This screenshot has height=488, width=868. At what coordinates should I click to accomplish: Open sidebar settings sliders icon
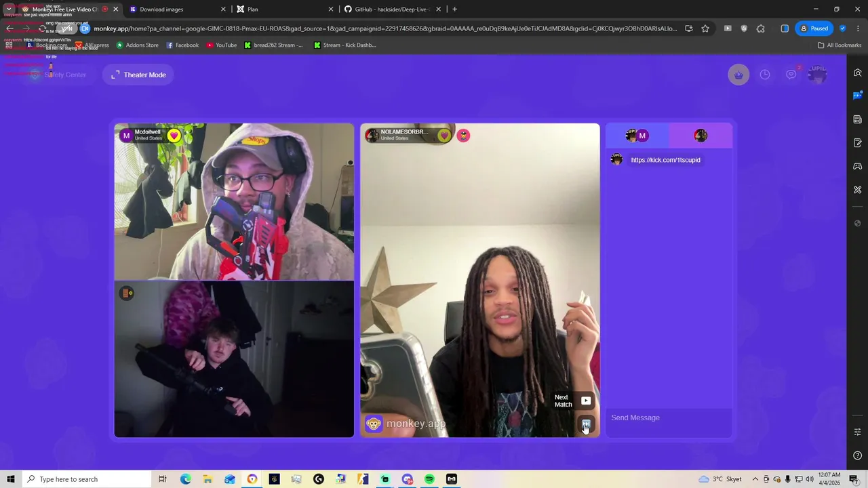point(858,432)
